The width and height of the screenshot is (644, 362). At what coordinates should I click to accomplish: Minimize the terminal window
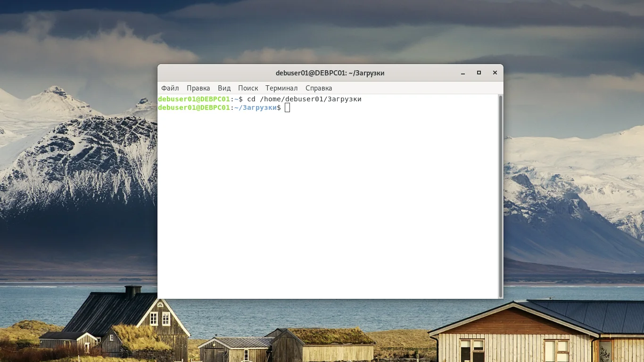(x=463, y=73)
